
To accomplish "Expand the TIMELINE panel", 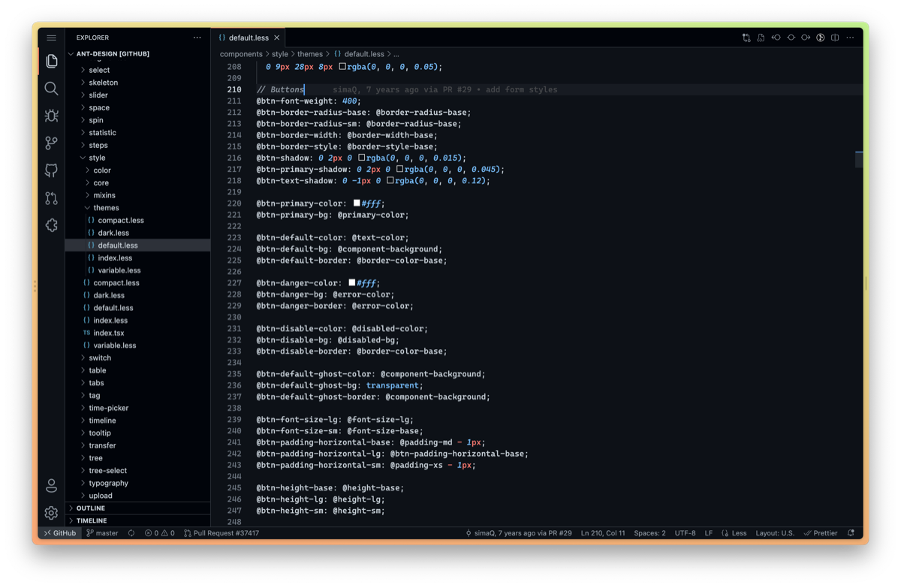I will pos(137,520).
